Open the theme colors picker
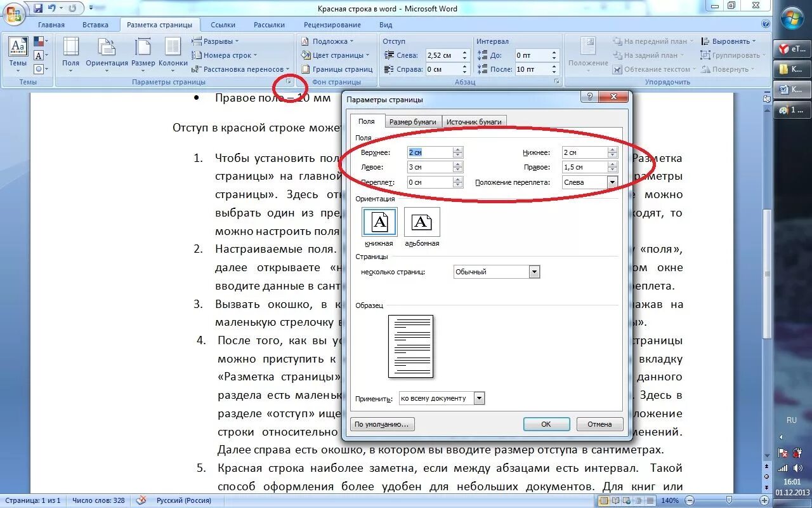Image resolution: width=812 pixels, height=508 pixels. 40,42
